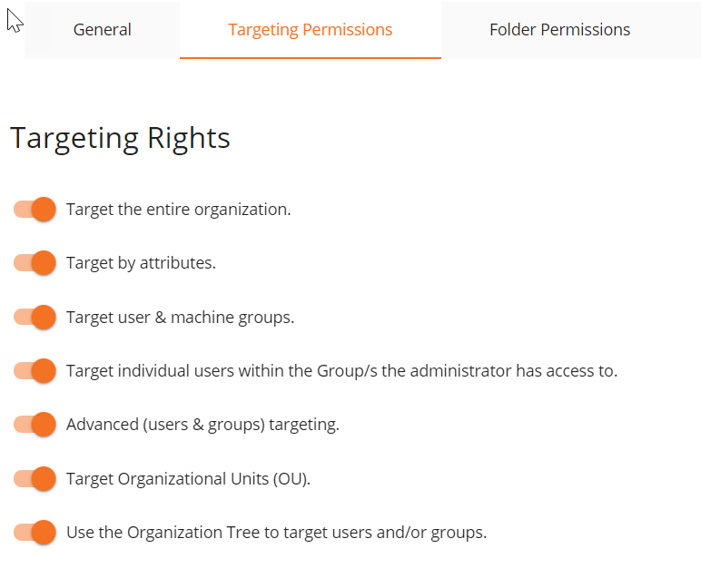
Task: Click the 'Target Organizational Units (OU).' label text
Action: 188,479
